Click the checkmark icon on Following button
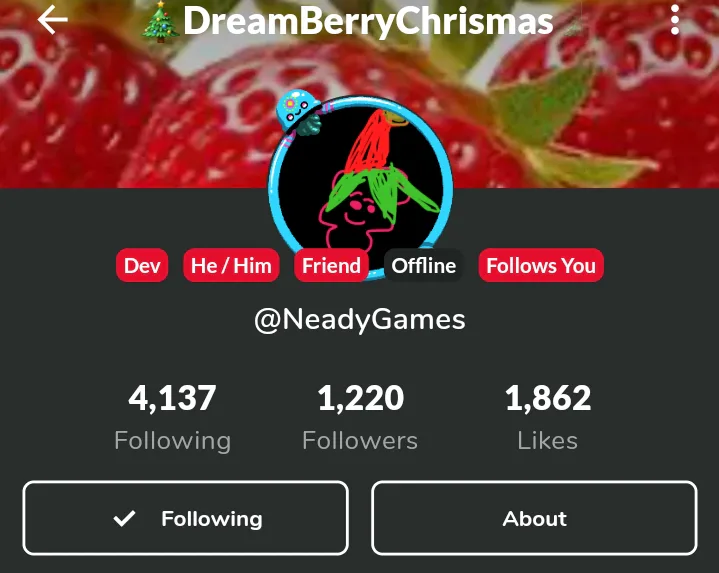The height and width of the screenshot is (573, 719). coord(124,518)
